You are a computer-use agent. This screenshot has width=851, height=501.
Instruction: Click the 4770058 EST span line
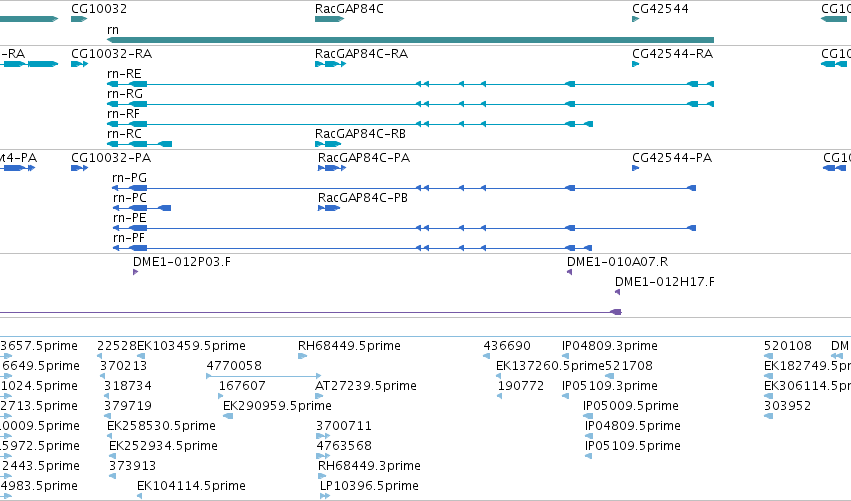264,376
